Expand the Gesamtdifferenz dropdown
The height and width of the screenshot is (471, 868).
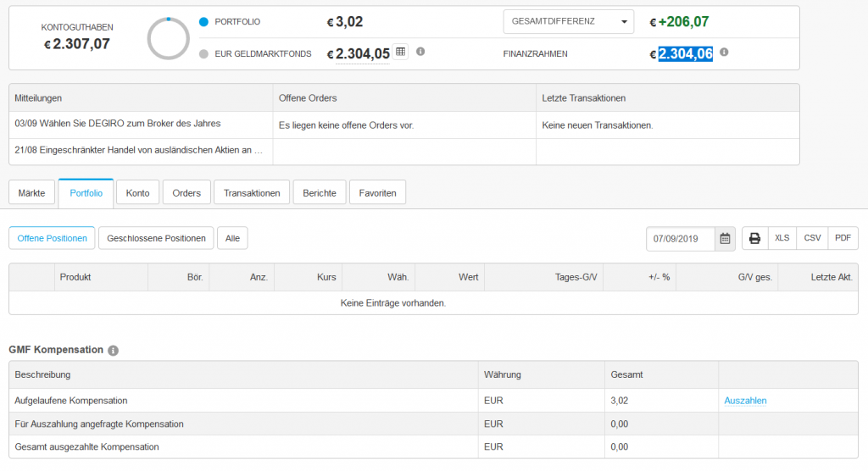[x=568, y=22]
